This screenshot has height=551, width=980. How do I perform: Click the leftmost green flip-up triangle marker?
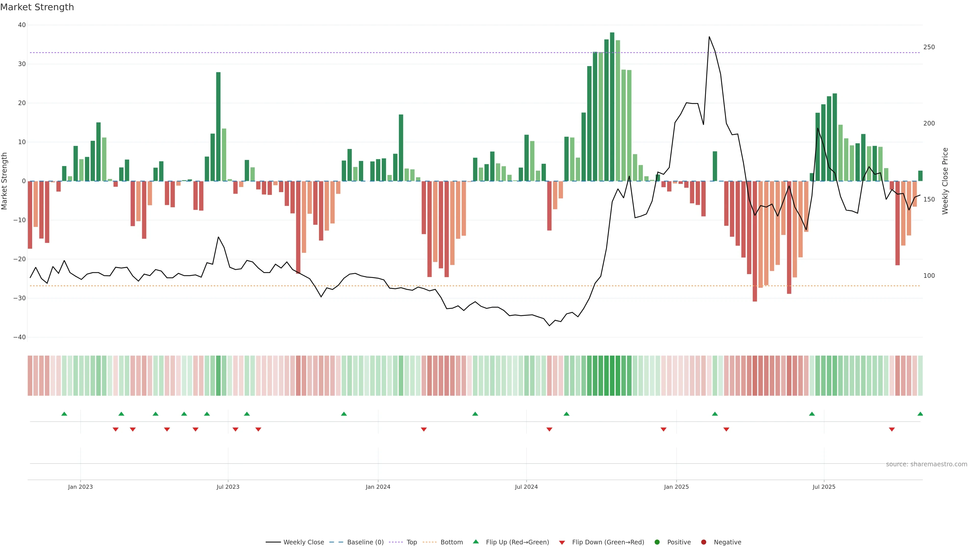(x=64, y=414)
